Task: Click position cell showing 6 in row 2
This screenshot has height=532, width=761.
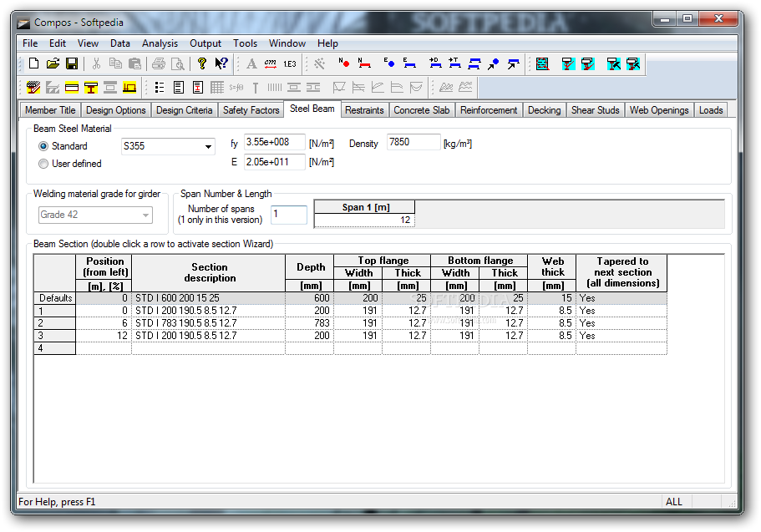Action: [x=104, y=323]
